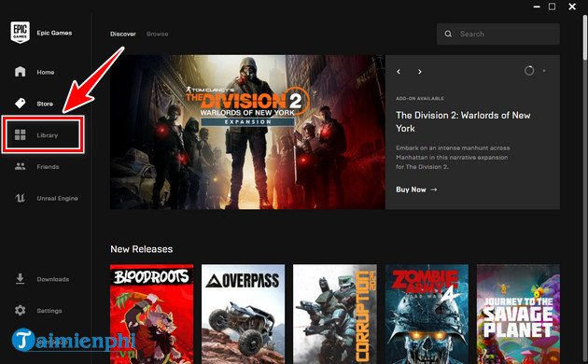Click in the Search input field
Screen dimensions: 588x364
[498, 34]
